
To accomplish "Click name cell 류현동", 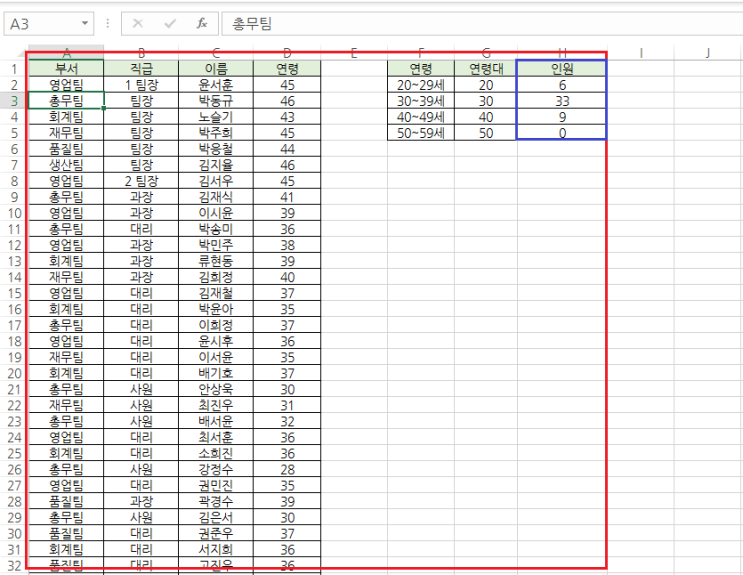I will pos(216,261).
